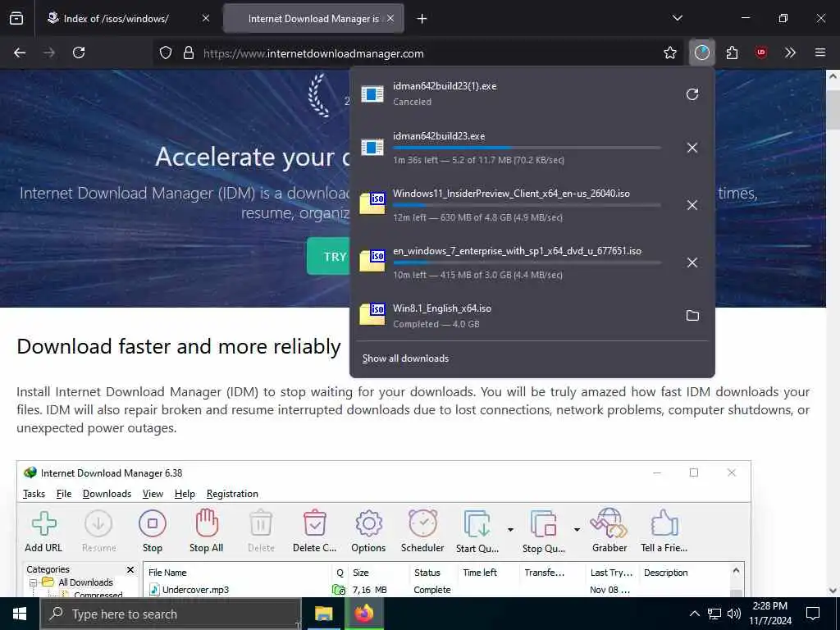Close the Internet Download Manager tab
This screenshot has height=630, width=840.
(x=390, y=18)
